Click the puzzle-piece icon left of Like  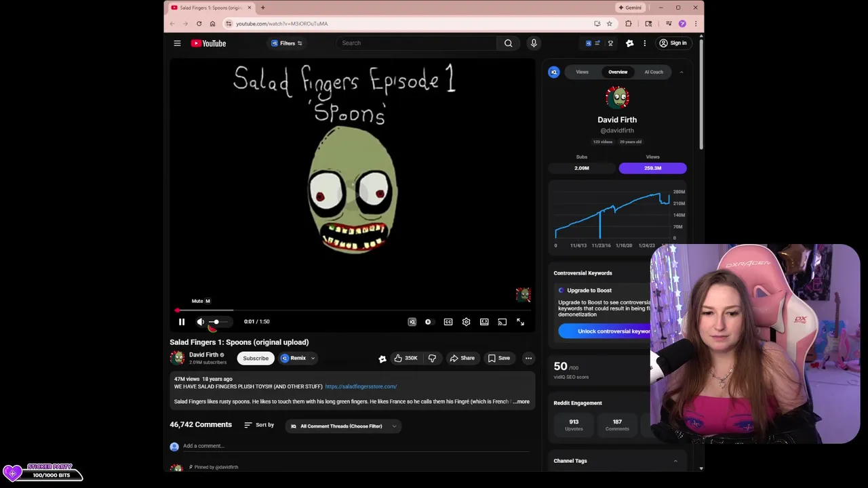(382, 359)
